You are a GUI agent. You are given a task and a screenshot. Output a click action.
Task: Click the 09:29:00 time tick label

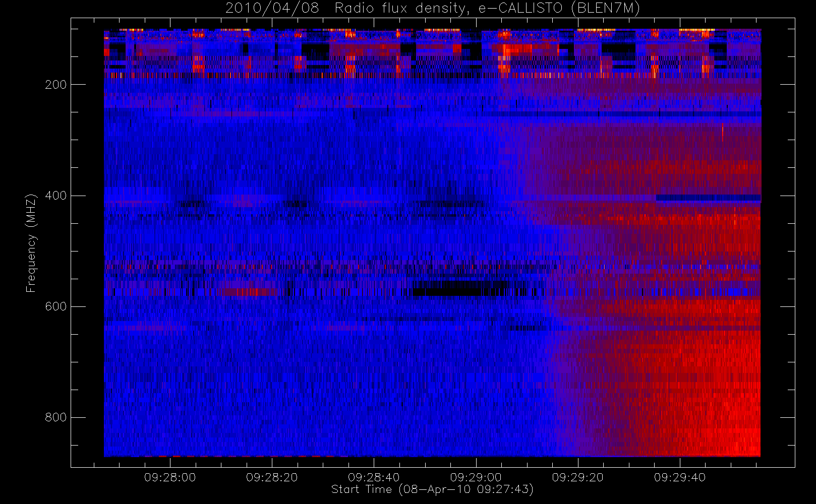pos(476,477)
